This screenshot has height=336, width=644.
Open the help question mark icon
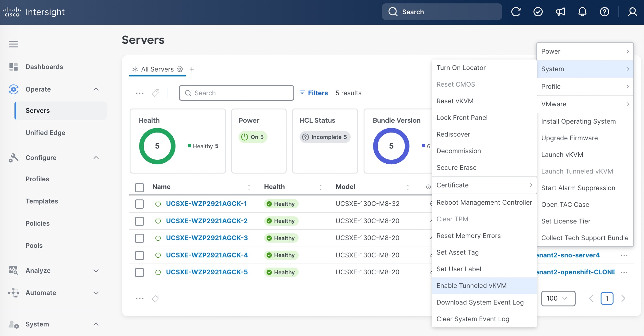tap(604, 12)
